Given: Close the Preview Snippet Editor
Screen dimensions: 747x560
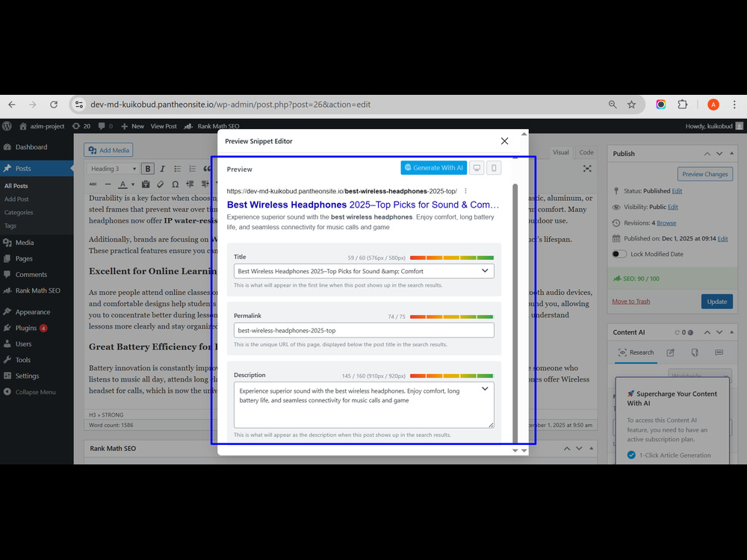Looking at the screenshot, I should point(504,141).
